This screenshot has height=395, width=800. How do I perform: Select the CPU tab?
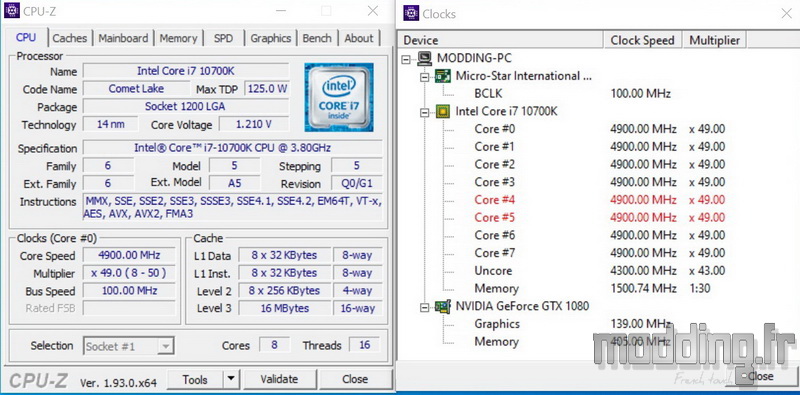point(26,38)
